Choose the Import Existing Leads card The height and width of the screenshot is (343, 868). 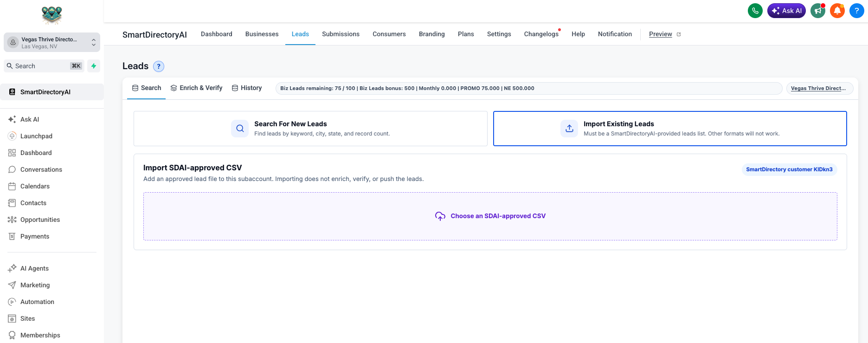click(670, 129)
